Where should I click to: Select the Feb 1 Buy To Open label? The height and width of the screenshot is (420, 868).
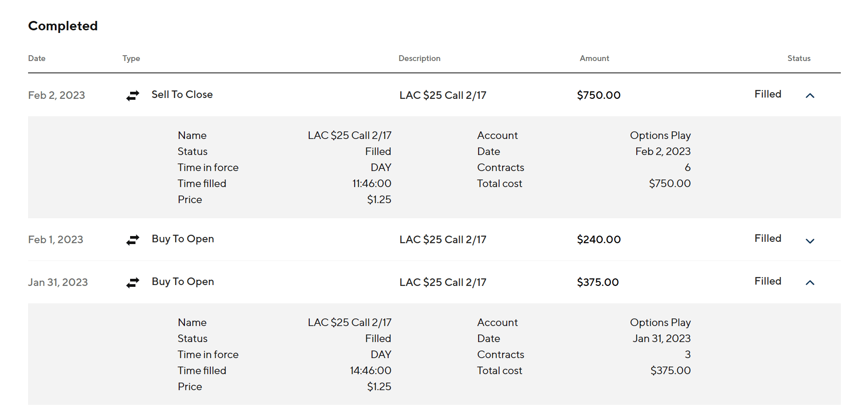click(x=183, y=239)
